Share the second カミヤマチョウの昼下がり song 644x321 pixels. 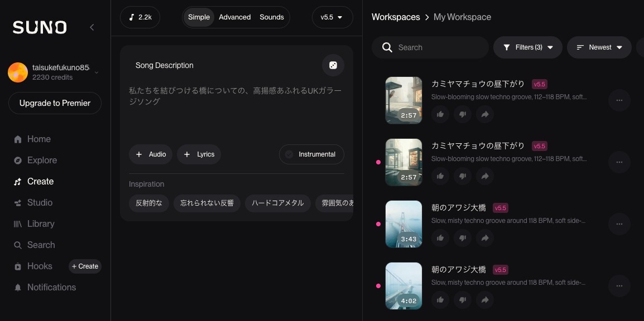(485, 176)
